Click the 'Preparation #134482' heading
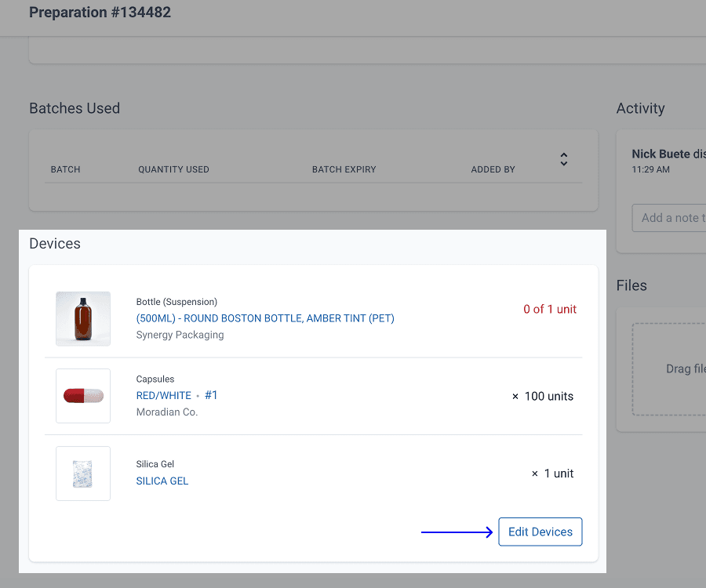 [100, 12]
